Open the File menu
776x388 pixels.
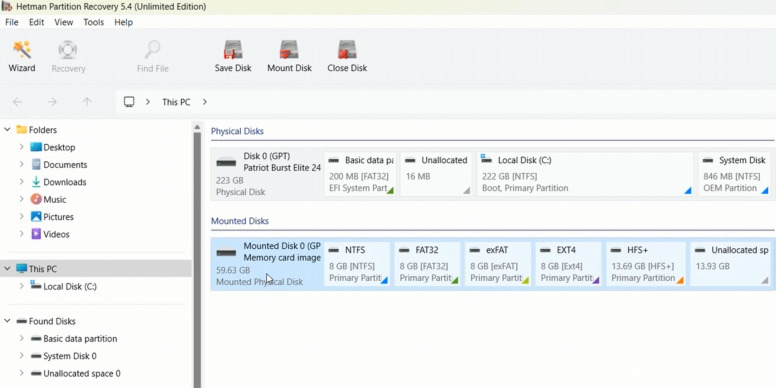(x=12, y=22)
